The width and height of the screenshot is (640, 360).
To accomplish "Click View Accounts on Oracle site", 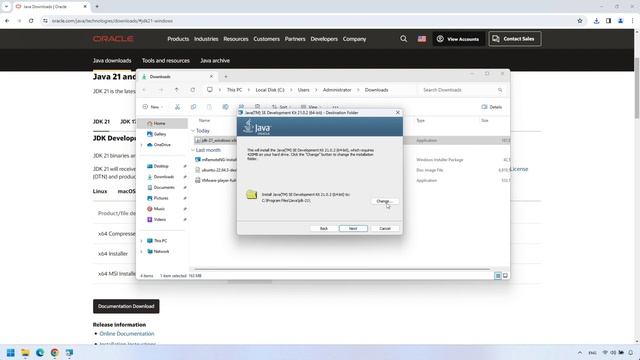I will (x=458, y=39).
